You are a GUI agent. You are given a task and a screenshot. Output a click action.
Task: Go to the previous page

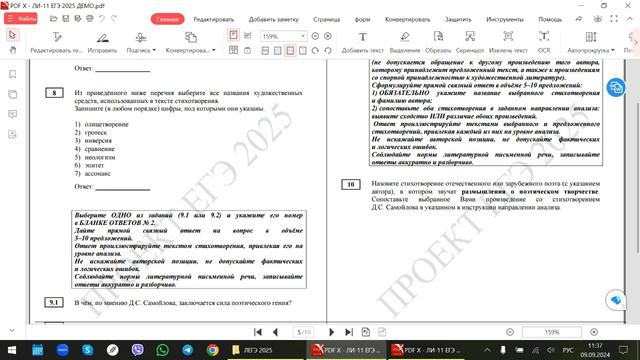(276, 332)
